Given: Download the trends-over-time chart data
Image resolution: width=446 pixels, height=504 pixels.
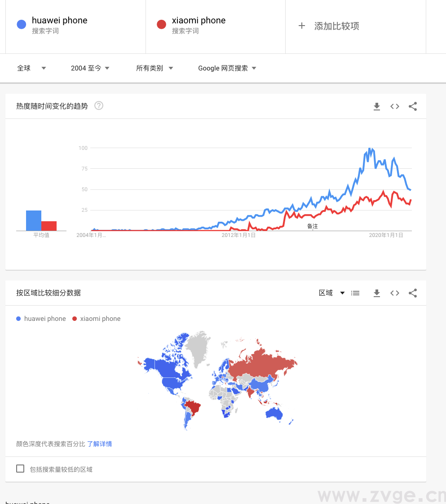Looking at the screenshot, I should click(377, 106).
